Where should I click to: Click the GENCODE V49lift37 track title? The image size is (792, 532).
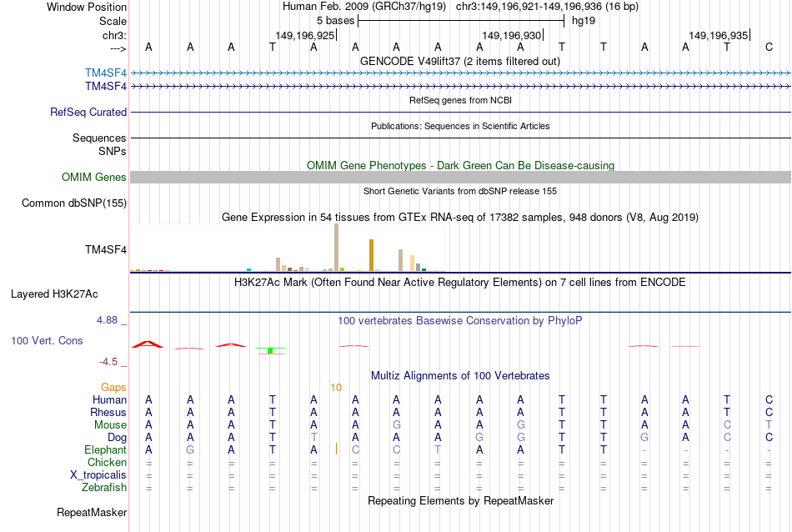pos(459,62)
